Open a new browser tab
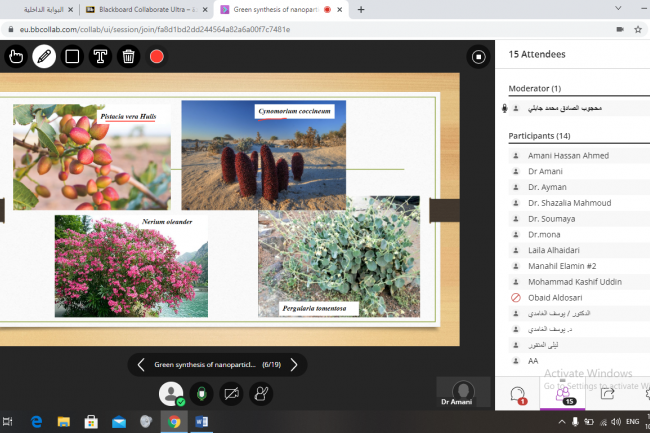 point(361,10)
